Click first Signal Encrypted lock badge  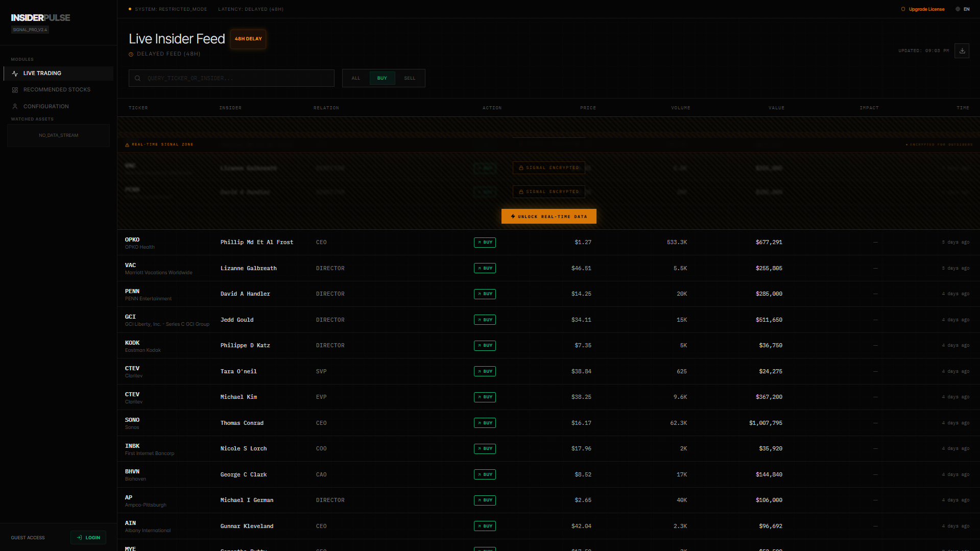tap(548, 167)
